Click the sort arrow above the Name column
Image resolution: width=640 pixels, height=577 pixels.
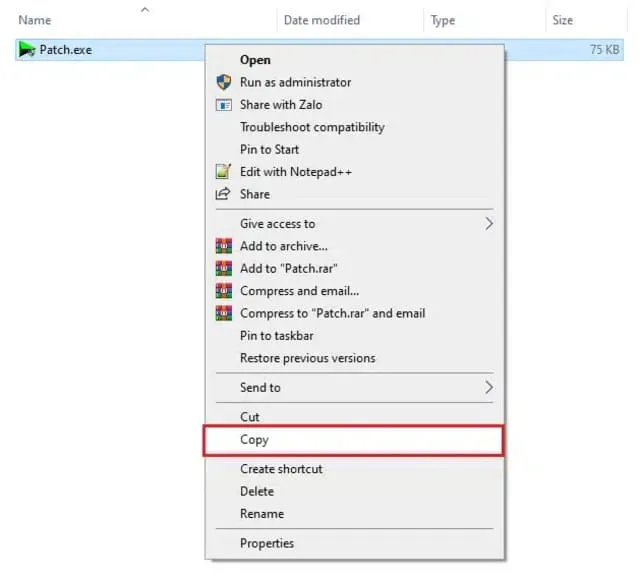tap(145, 9)
